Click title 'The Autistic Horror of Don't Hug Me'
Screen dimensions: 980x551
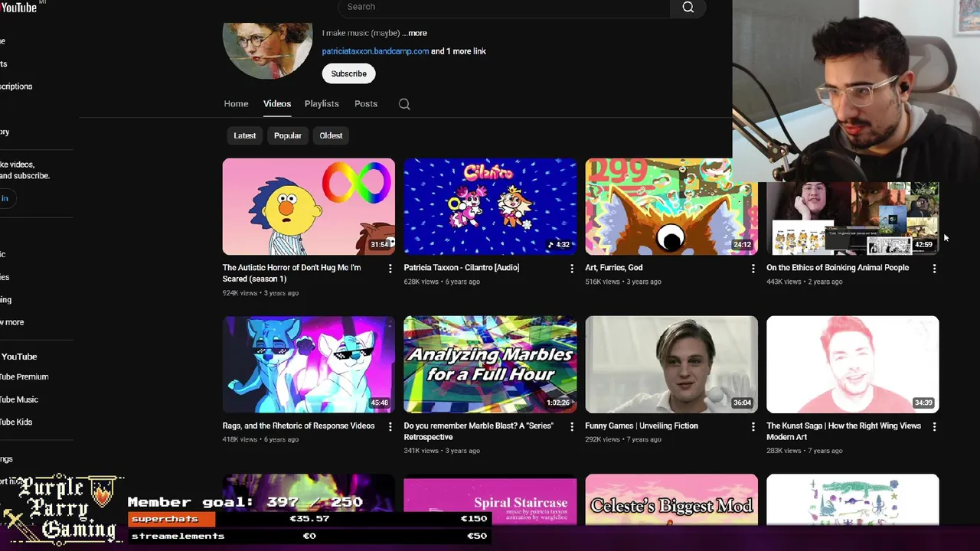pyautogui.click(x=292, y=273)
